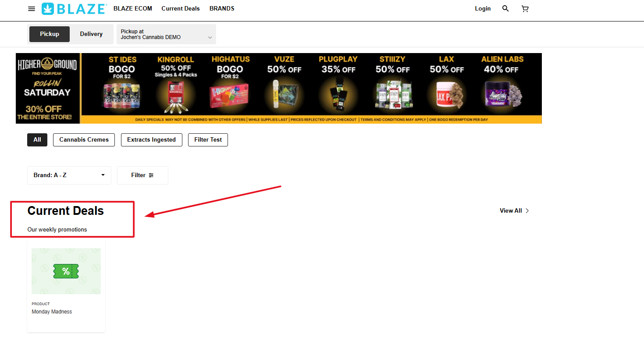Switch to the Delivery order option

pyautogui.click(x=91, y=34)
